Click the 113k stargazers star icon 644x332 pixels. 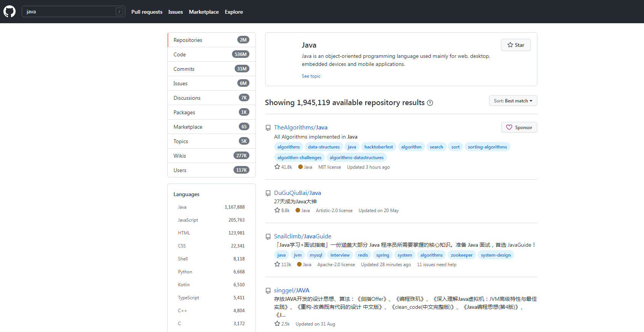tap(277, 264)
